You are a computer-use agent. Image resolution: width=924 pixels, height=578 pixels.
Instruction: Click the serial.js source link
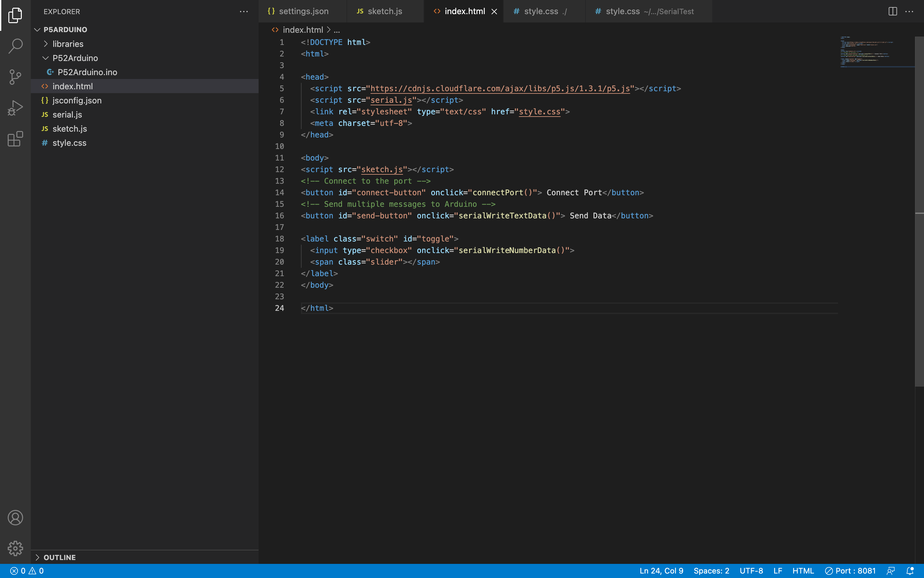click(x=391, y=100)
